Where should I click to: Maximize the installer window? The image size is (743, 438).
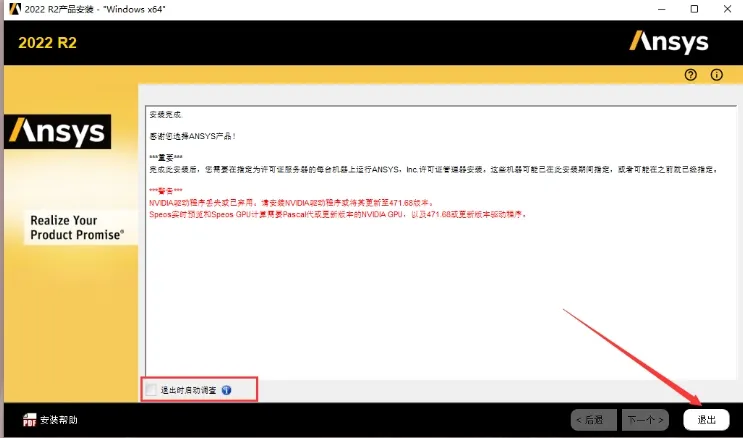pos(694,9)
